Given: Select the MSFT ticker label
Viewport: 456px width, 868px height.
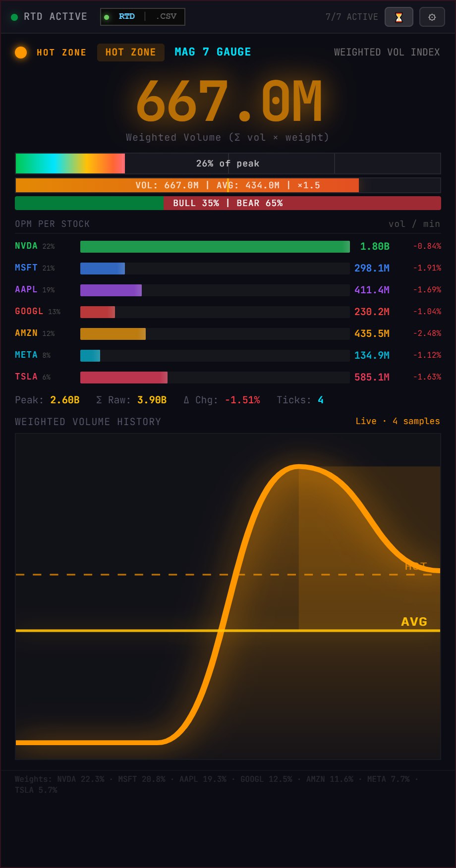Looking at the screenshot, I should [x=26, y=268].
